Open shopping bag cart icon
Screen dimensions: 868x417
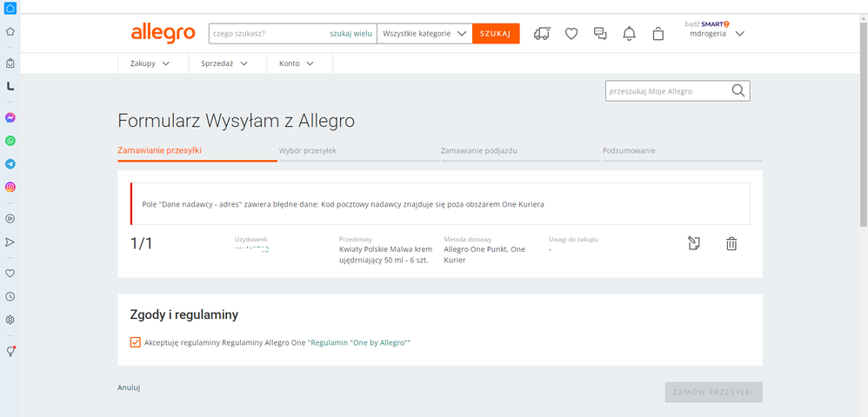click(x=658, y=34)
